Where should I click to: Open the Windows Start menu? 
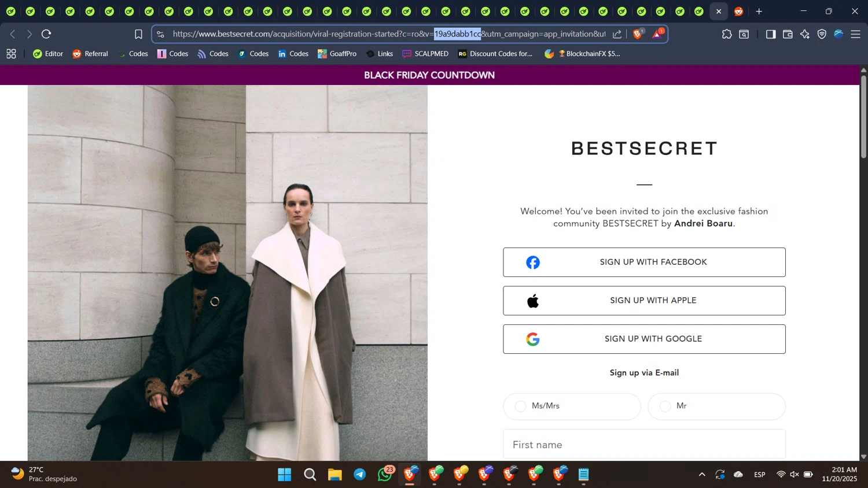[285, 475]
